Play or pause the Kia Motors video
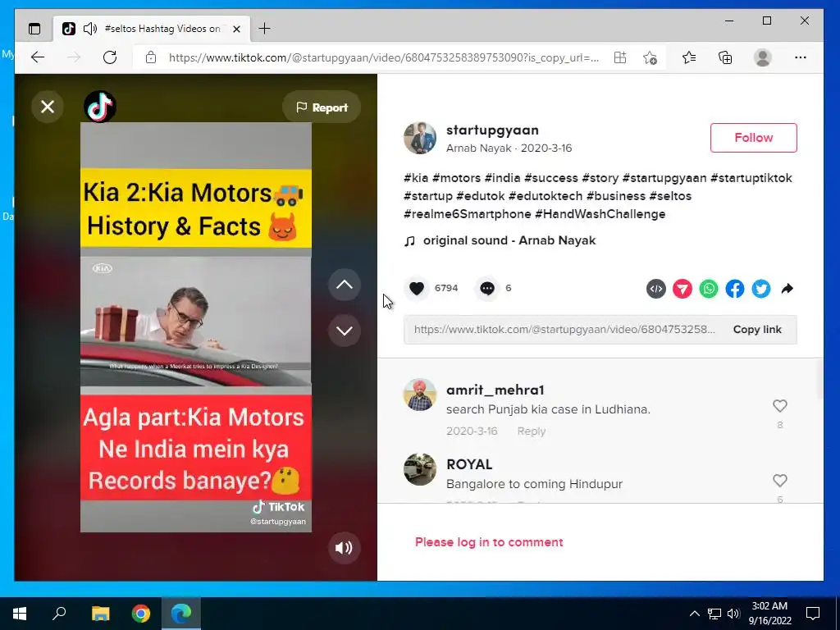 [x=195, y=326]
